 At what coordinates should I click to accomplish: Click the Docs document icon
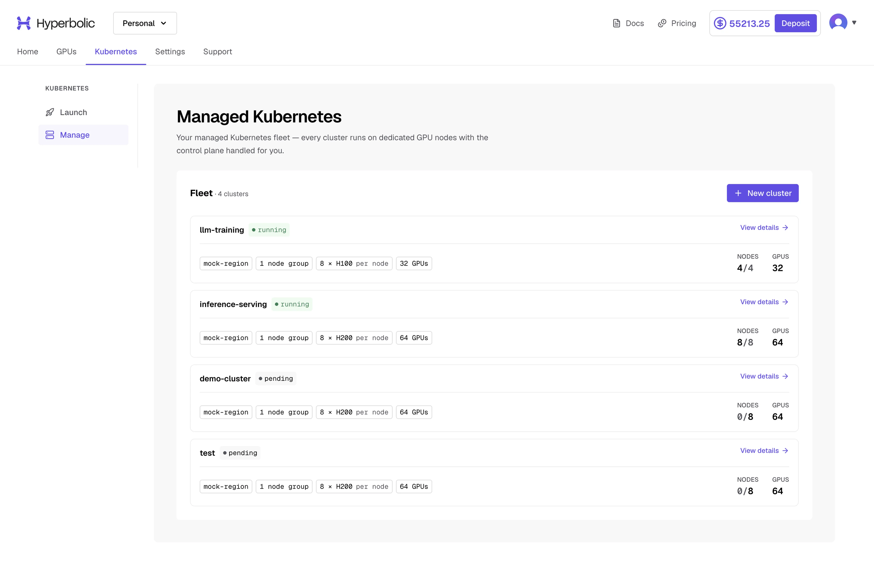click(616, 23)
